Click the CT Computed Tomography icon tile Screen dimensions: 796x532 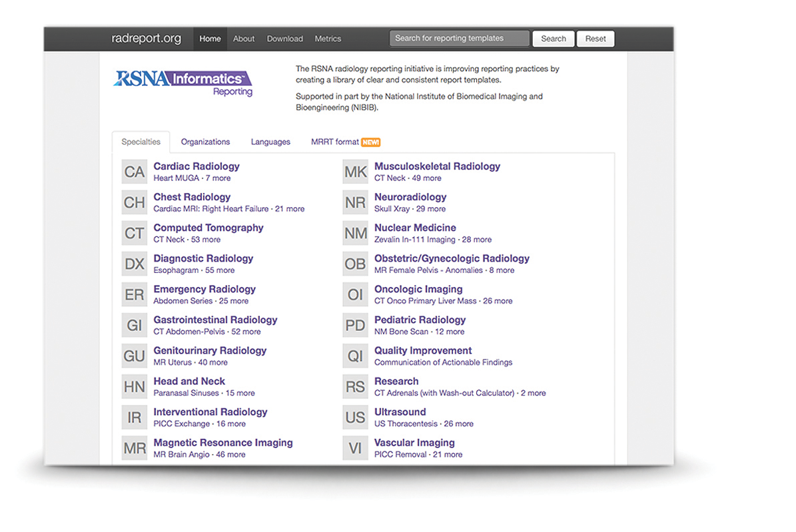[x=134, y=233]
